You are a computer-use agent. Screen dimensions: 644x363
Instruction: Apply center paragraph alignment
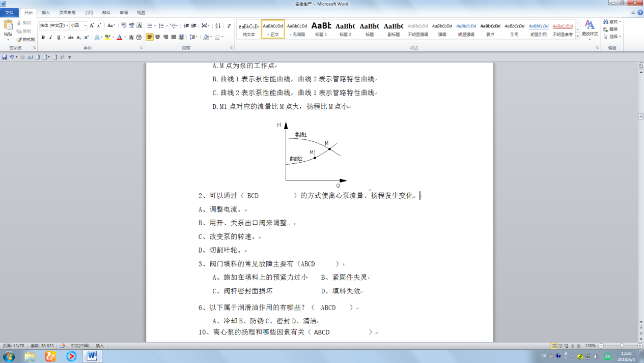coord(158,37)
